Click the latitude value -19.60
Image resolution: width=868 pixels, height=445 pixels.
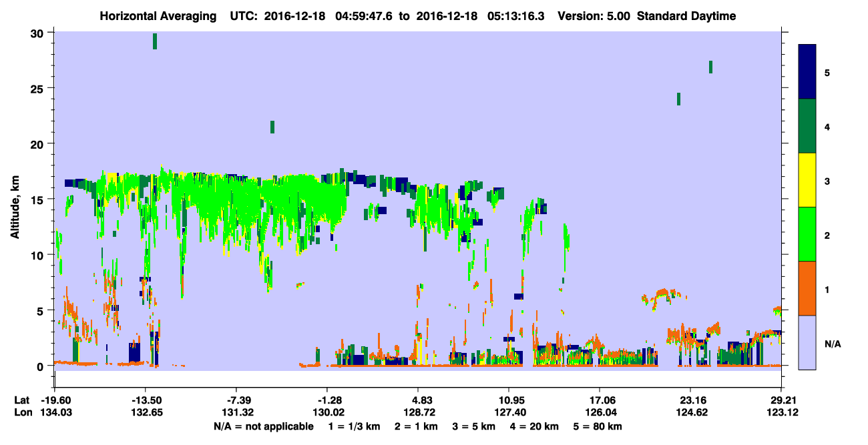pyautogui.click(x=55, y=400)
